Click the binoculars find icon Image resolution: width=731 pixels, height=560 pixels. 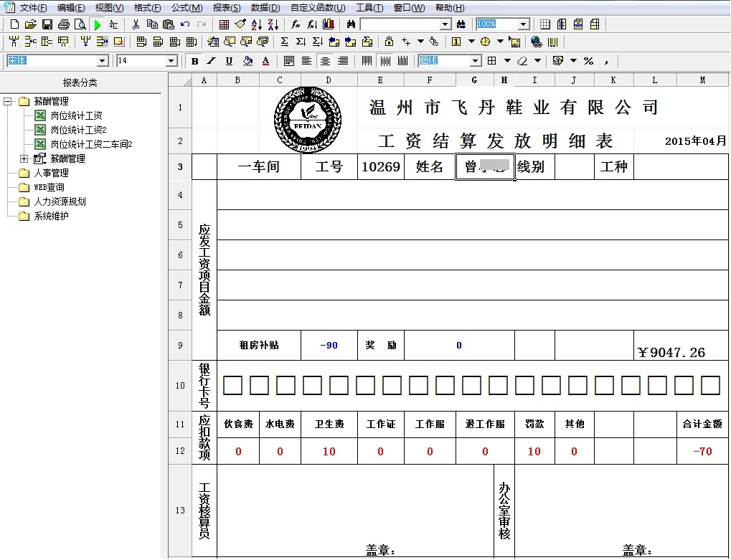(351, 24)
